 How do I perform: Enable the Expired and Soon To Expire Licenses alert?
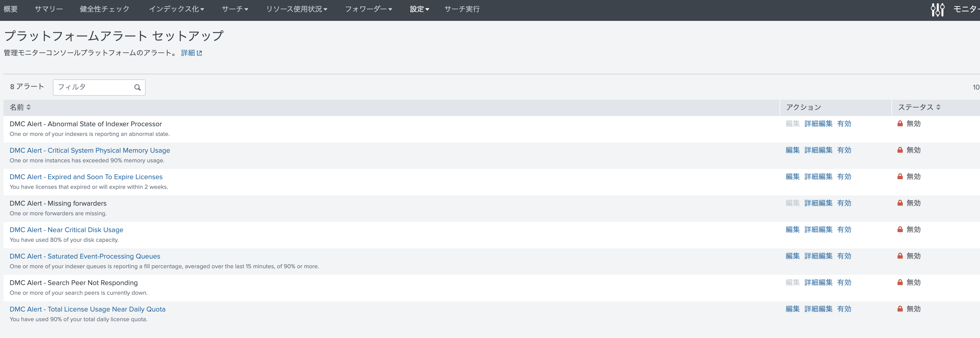(844, 177)
